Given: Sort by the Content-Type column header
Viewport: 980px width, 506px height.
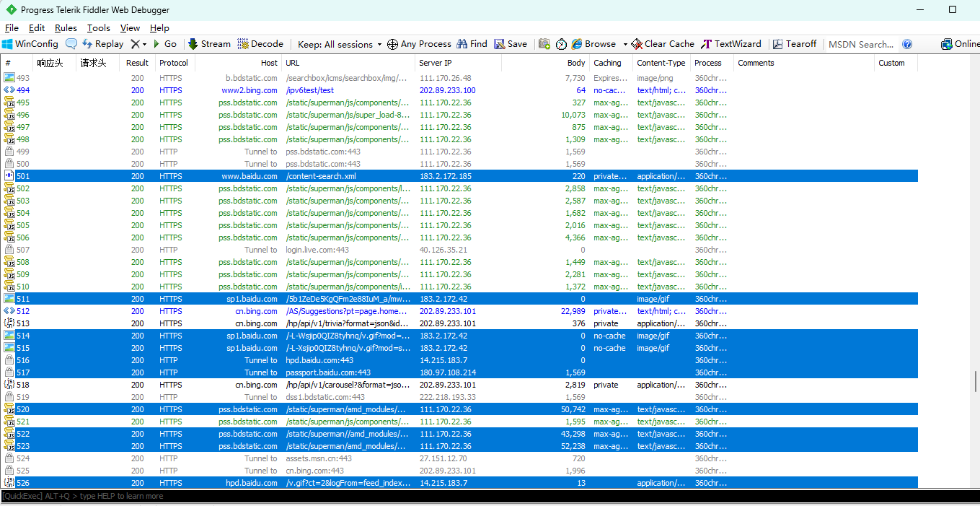Looking at the screenshot, I should click(x=661, y=63).
